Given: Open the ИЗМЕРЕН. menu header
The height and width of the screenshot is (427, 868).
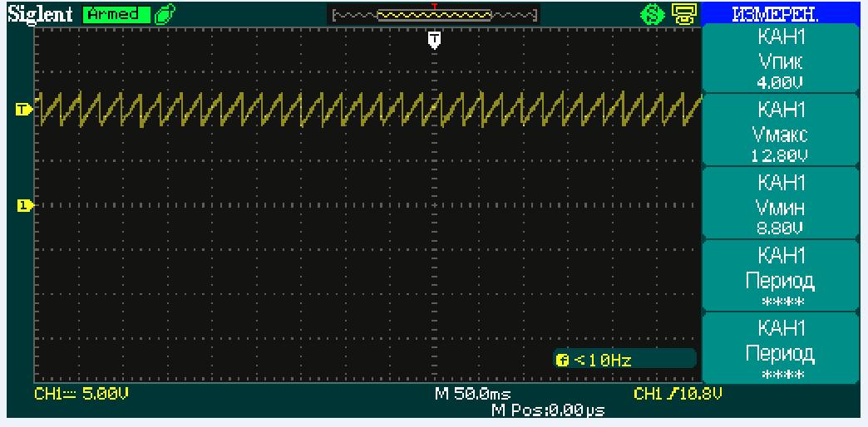Looking at the screenshot, I should coord(782,14).
